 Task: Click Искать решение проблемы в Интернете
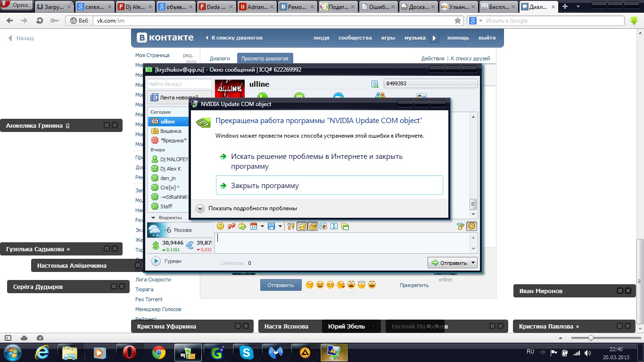point(316,161)
